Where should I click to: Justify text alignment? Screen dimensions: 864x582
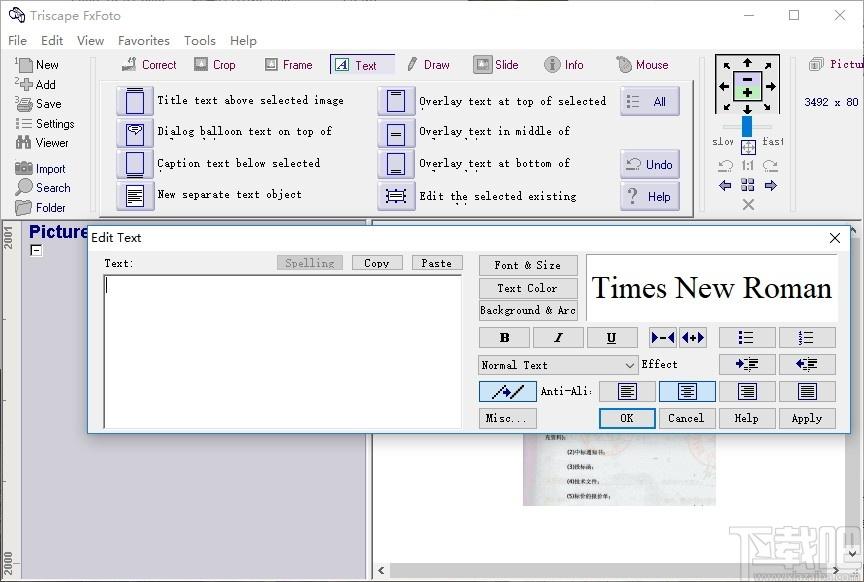pos(807,392)
